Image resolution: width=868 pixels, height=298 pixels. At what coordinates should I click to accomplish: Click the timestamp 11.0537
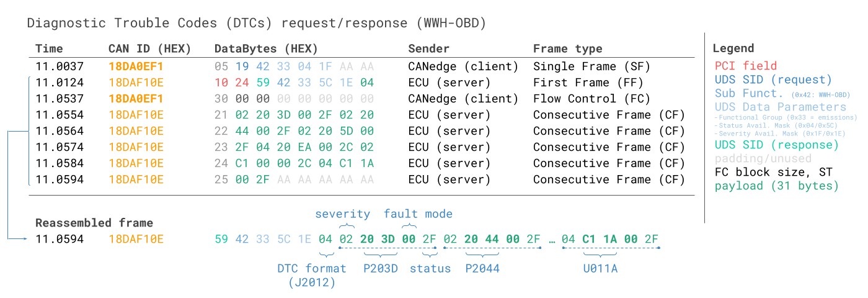pos(60,99)
